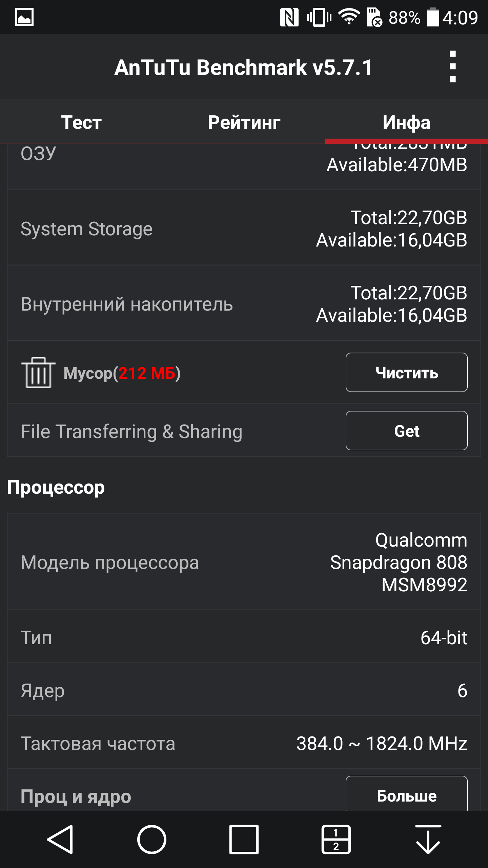Switch to the Тест tab
This screenshot has height=868, width=488.
(x=81, y=122)
